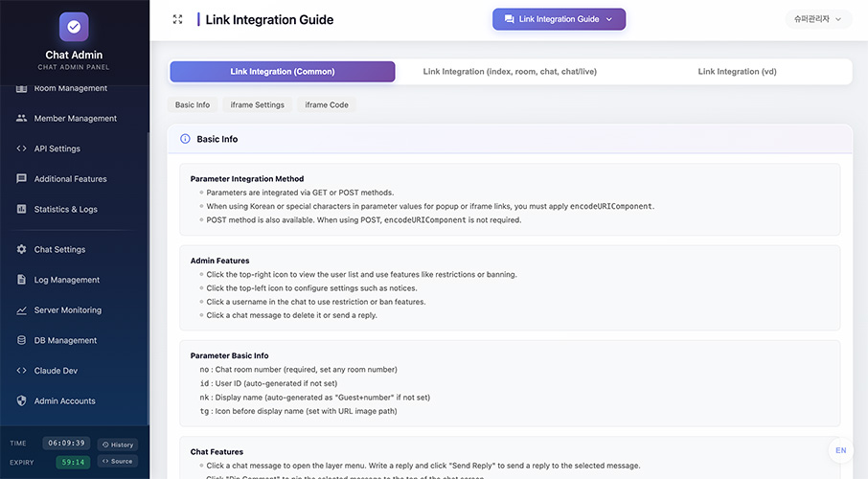Click the Basic Info section info icon
This screenshot has height=479, width=868.
pos(185,139)
